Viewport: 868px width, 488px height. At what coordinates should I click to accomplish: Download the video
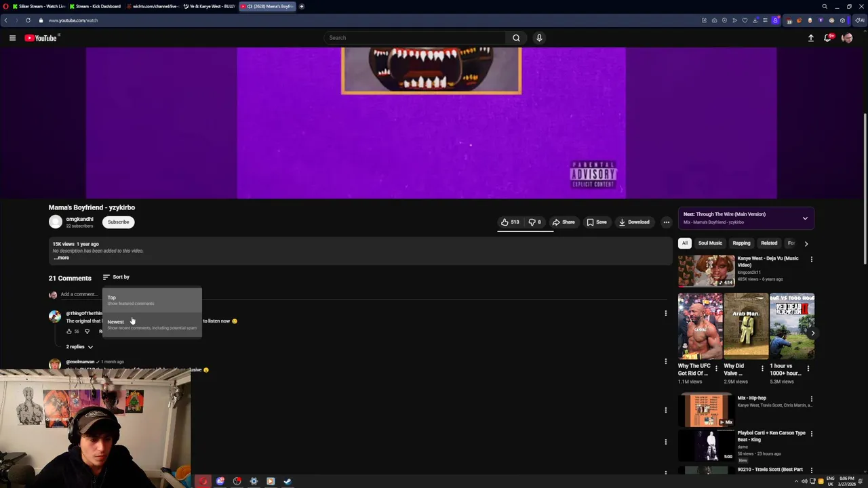tap(634, 222)
